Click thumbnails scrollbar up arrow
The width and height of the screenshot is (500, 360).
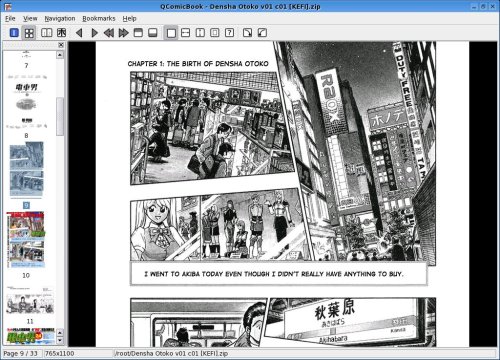point(60,54)
